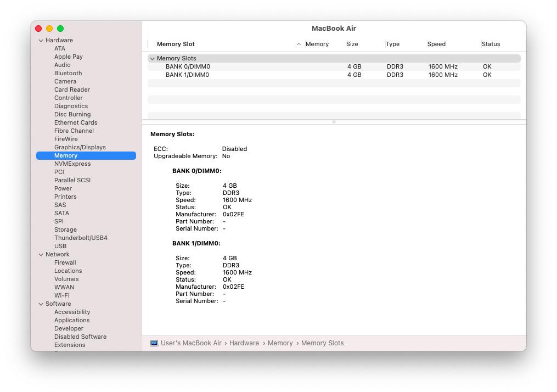The width and height of the screenshot is (557, 392).
Task: Select Bluetooth in the sidebar
Action: [68, 73]
